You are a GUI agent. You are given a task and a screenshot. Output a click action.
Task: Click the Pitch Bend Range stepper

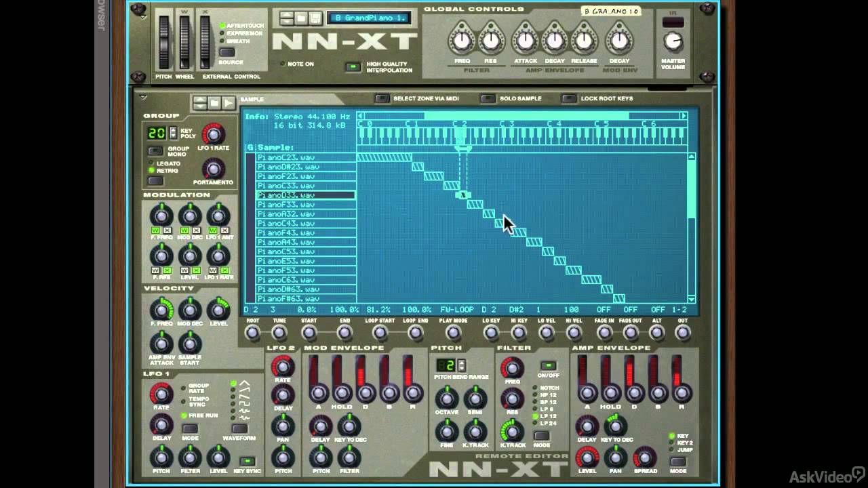(x=462, y=365)
